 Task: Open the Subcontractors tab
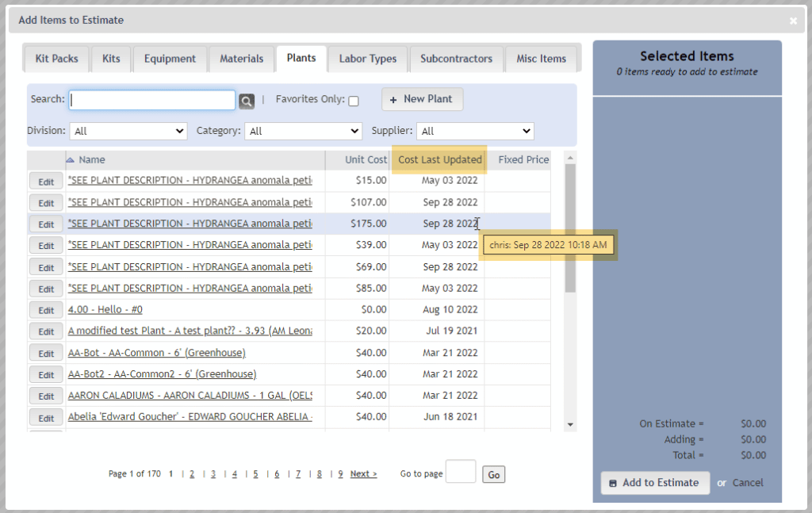(456, 59)
